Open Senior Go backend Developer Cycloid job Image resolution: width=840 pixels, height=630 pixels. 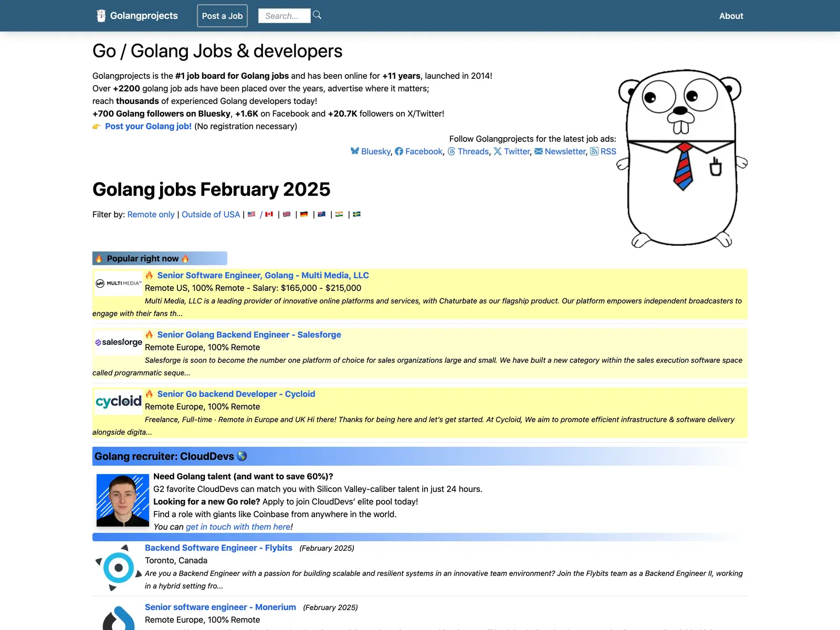click(x=236, y=394)
